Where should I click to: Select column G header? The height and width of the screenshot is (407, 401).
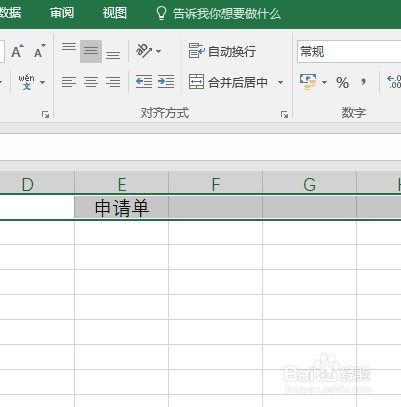pos(310,183)
